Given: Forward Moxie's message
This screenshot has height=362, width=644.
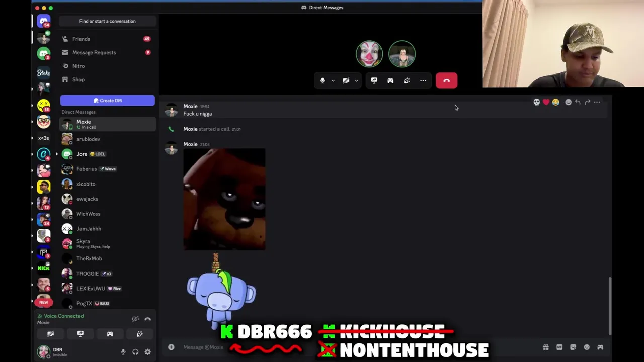Looking at the screenshot, I should (x=587, y=102).
